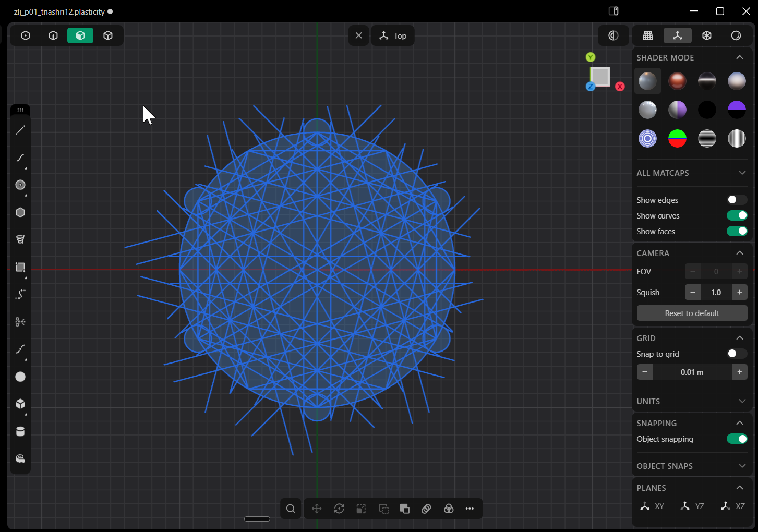This screenshot has height=532, width=758.
Task: Open more commands with the ellipsis
Action: 470,509
